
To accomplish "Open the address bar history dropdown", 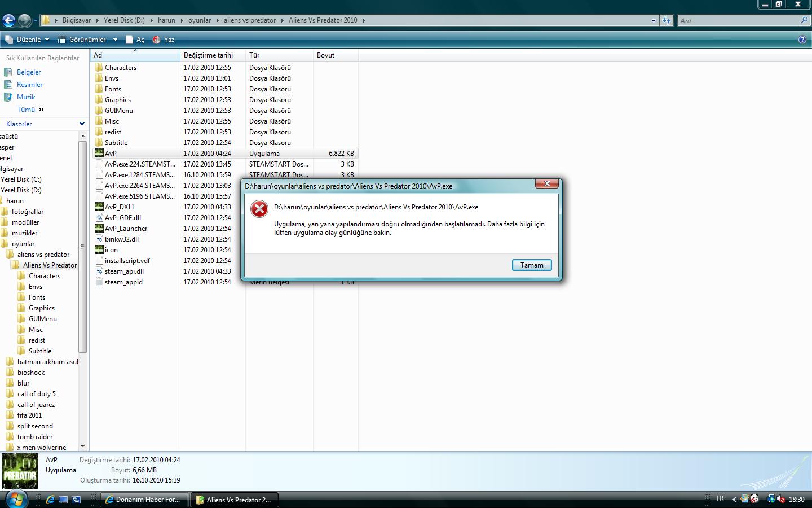I will [x=654, y=20].
